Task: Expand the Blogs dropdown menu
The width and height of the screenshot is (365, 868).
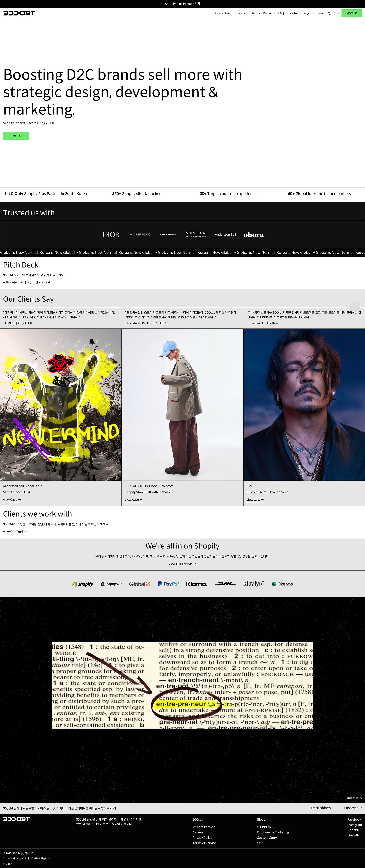Action: tap(308, 13)
